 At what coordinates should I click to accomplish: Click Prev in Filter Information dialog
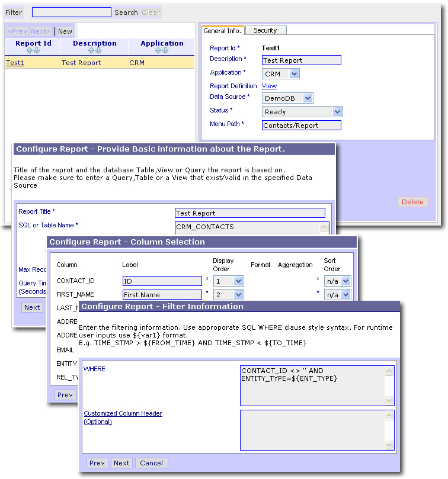point(97,463)
